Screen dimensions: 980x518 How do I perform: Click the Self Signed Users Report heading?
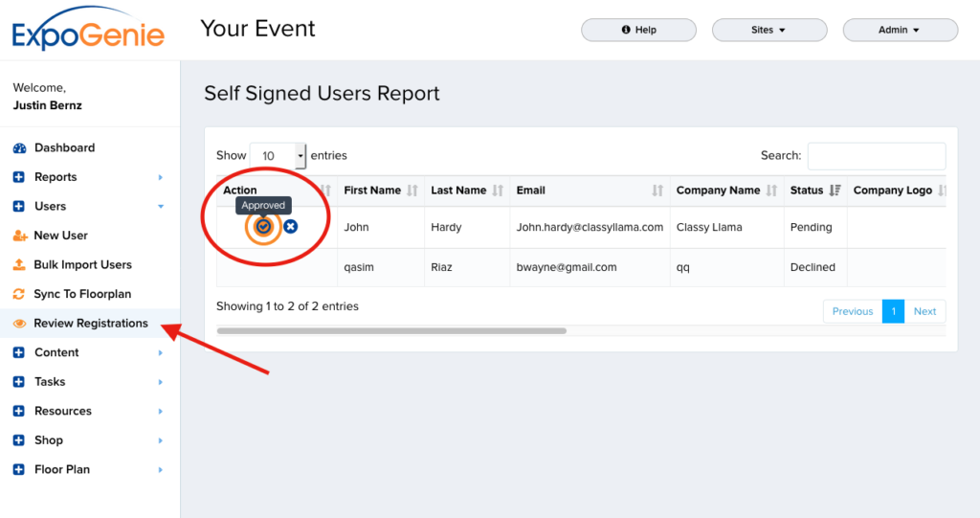[x=322, y=94]
